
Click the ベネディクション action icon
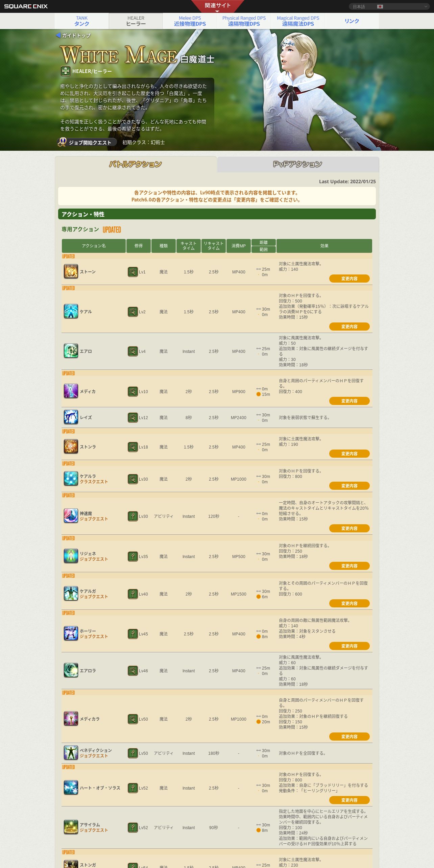click(71, 753)
